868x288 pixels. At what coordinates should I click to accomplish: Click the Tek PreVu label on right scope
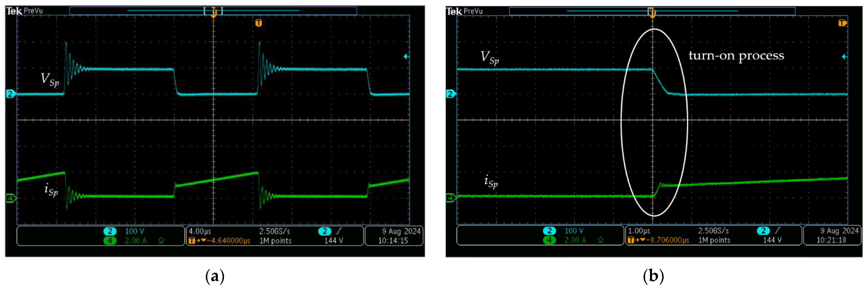click(x=464, y=11)
